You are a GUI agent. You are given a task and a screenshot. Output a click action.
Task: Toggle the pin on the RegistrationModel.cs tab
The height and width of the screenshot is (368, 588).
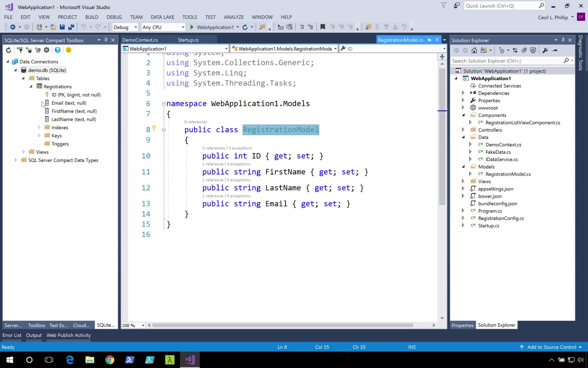pos(429,40)
